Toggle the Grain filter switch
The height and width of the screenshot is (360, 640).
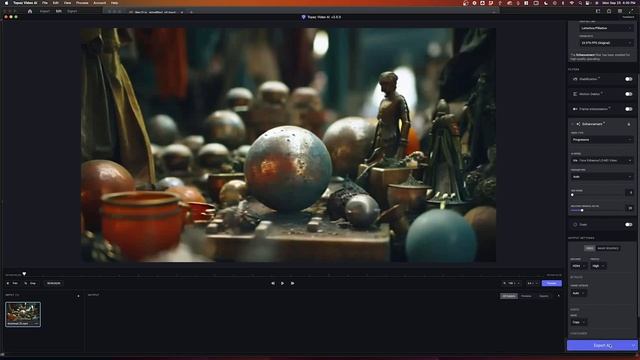(629, 224)
